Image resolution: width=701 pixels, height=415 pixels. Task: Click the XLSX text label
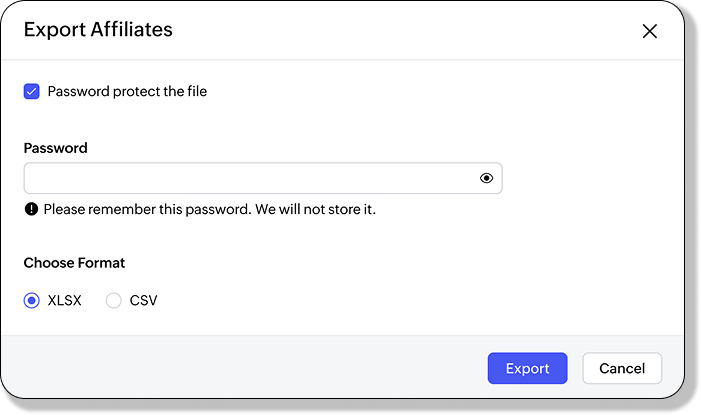click(x=65, y=300)
